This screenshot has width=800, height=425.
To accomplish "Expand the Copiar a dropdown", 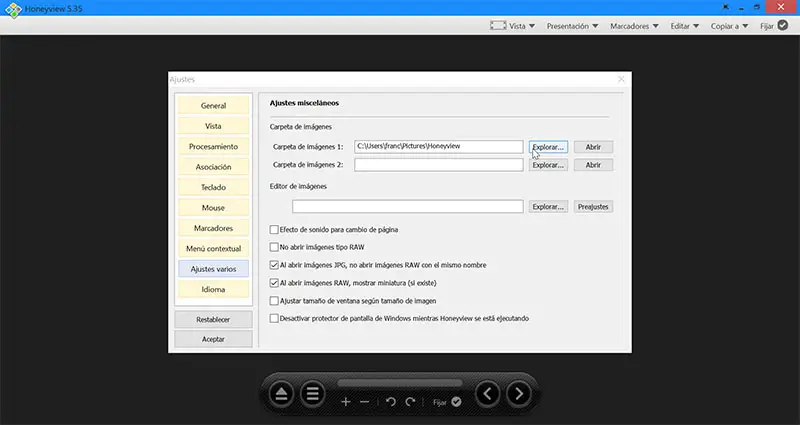I will click(x=729, y=26).
